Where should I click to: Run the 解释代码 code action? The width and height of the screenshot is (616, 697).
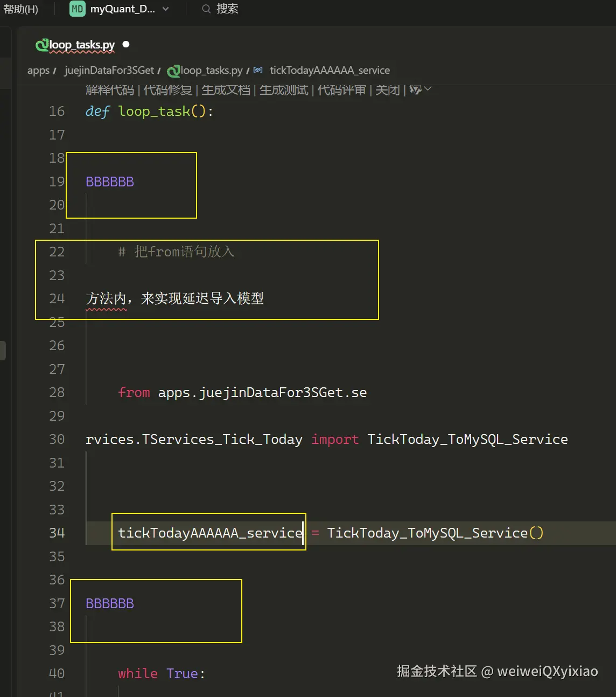tap(109, 90)
